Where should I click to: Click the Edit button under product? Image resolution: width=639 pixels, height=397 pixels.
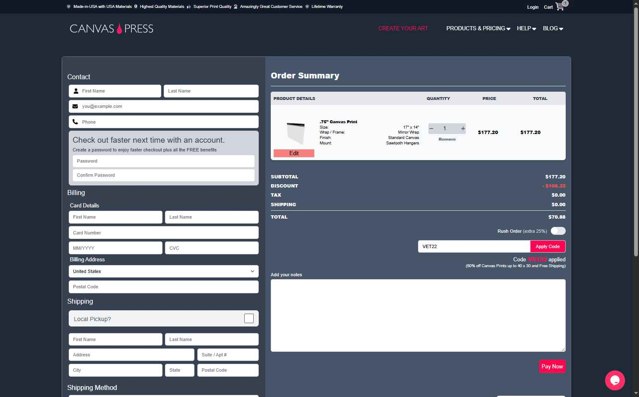pyautogui.click(x=294, y=153)
